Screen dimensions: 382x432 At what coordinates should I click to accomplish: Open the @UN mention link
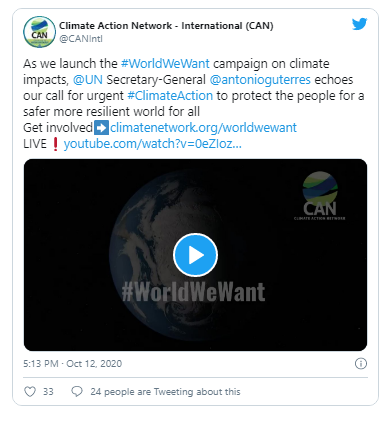88,80
